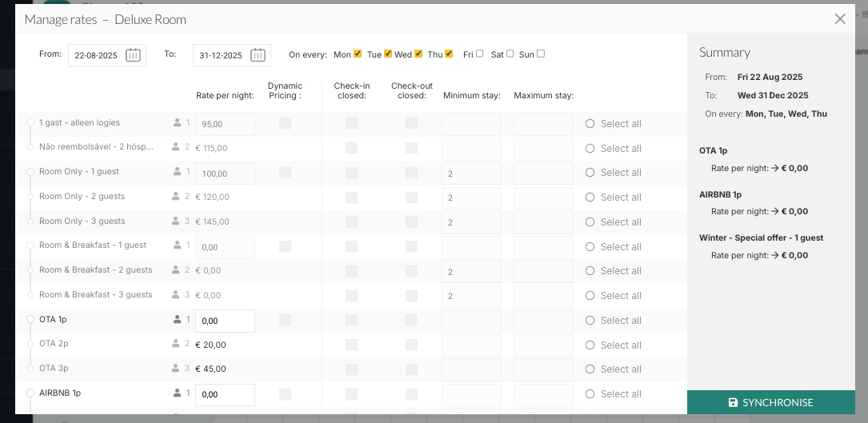Enable the Sat weekday checkbox
Image resolution: width=868 pixels, height=423 pixels.
pyautogui.click(x=510, y=54)
